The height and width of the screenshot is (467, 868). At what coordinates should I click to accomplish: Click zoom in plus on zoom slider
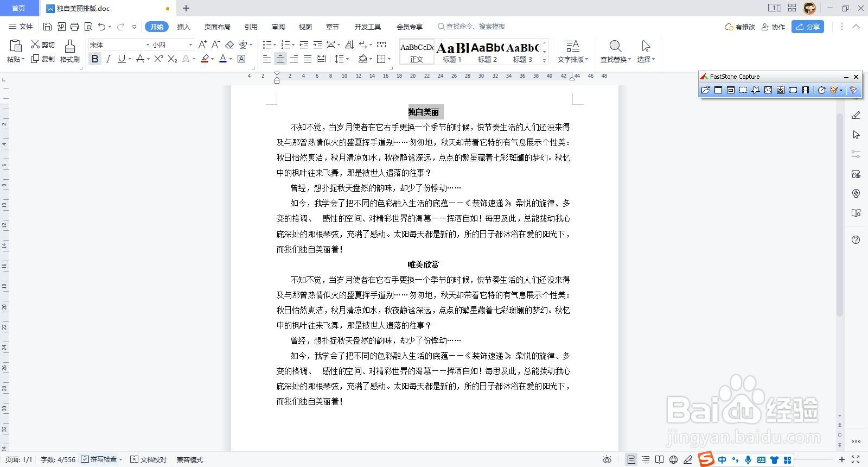click(841, 460)
